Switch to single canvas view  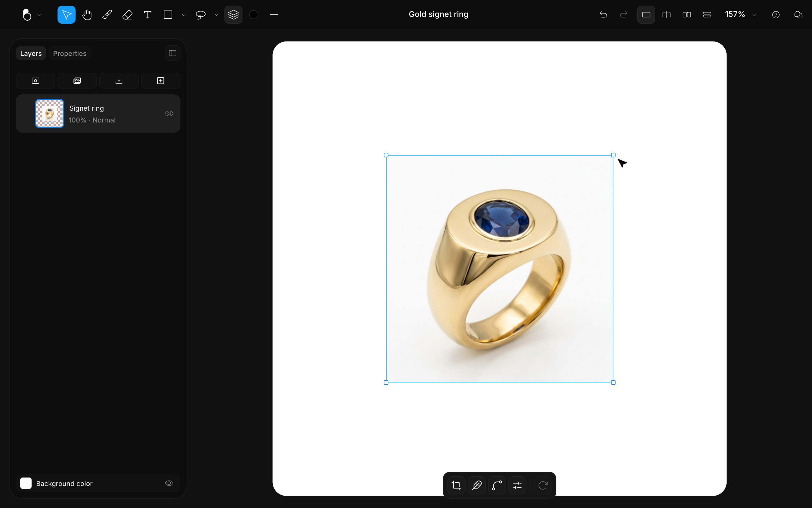(x=646, y=15)
